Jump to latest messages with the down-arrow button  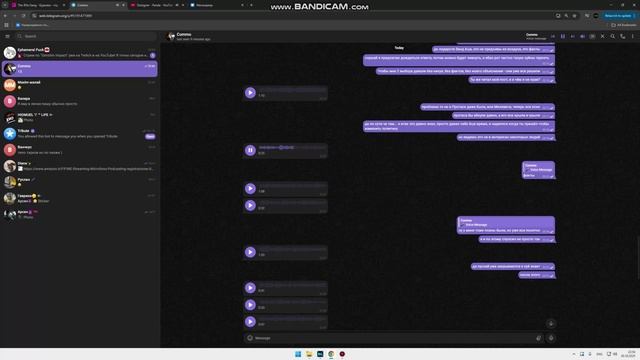tap(551, 324)
